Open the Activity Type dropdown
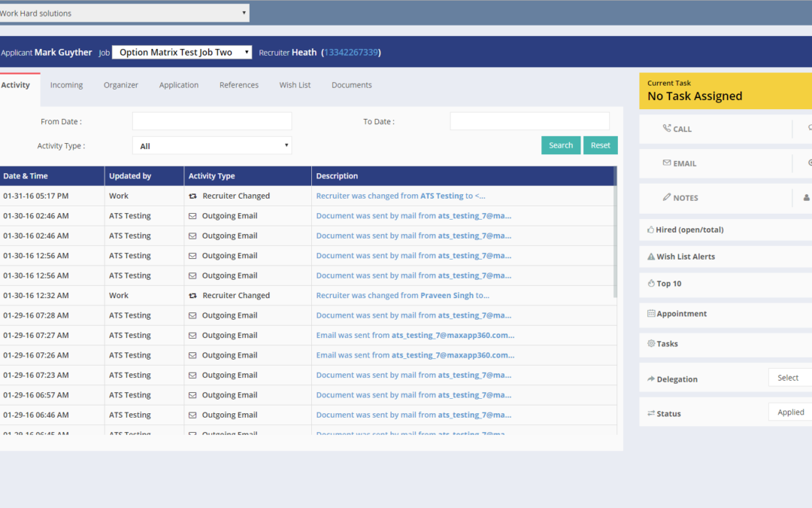Viewport: 812px width, 508px height. click(x=212, y=146)
